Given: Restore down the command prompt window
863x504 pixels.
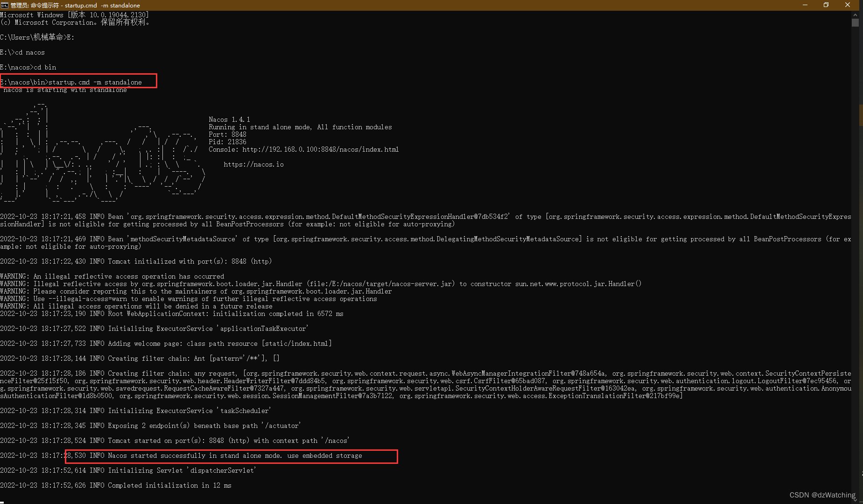Looking at the screenshot, I should point(826,5).
